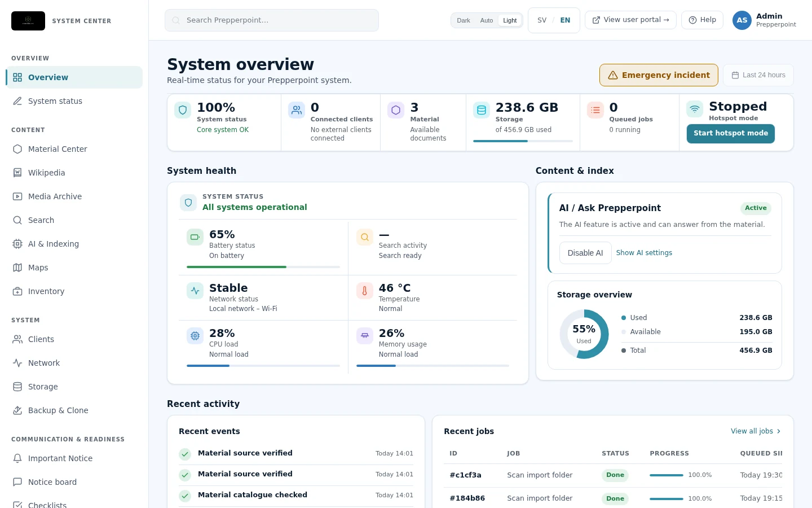Click the check icon beside Material catalogue checked
Viewport: 812px width, 508px height.
pos(185,496)
